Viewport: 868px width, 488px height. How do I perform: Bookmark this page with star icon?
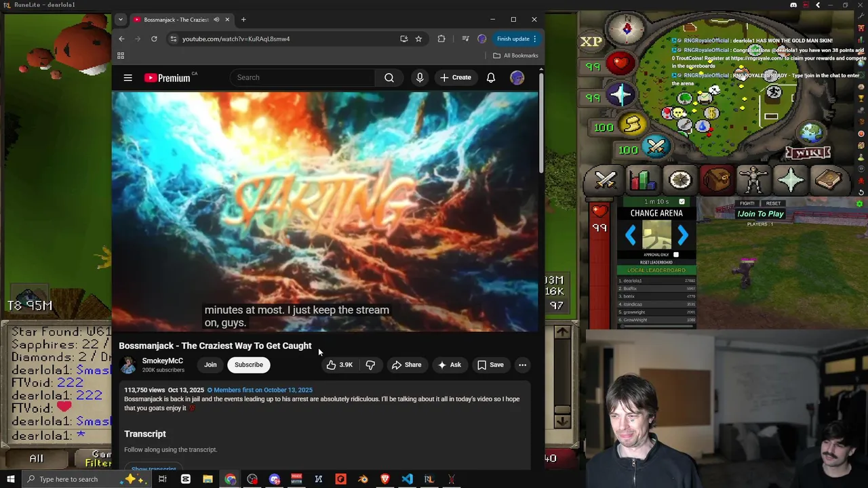(418, 39)
